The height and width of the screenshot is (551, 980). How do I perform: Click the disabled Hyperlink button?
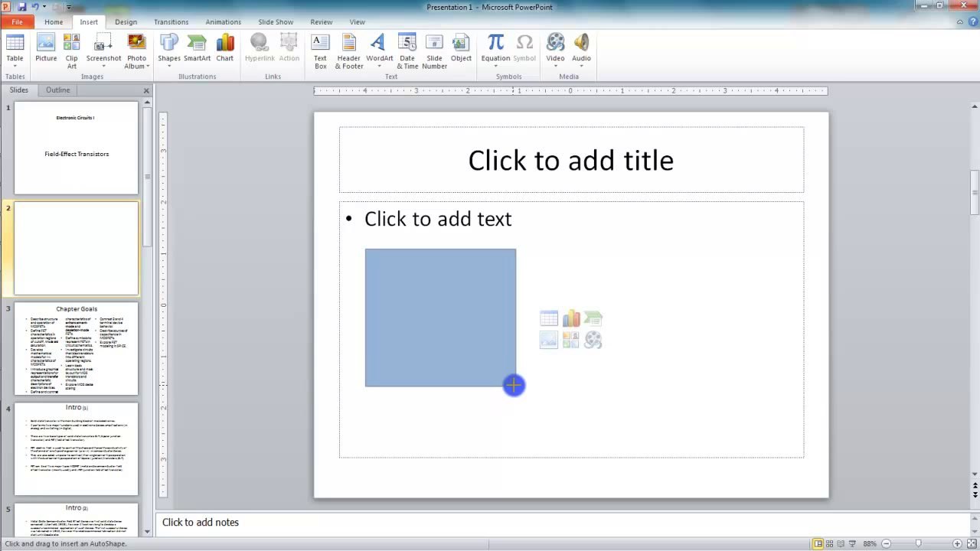pos(260,47)
